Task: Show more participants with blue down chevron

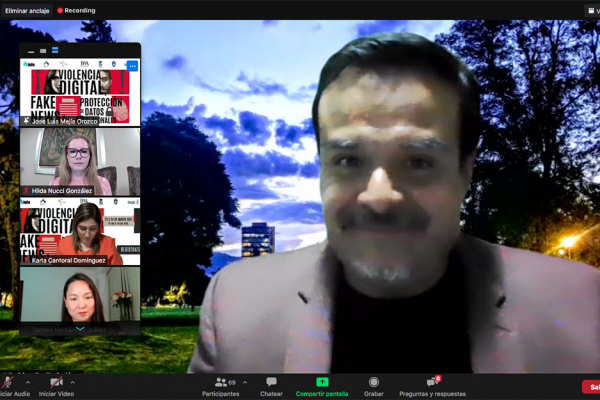Action: [80, 329]
